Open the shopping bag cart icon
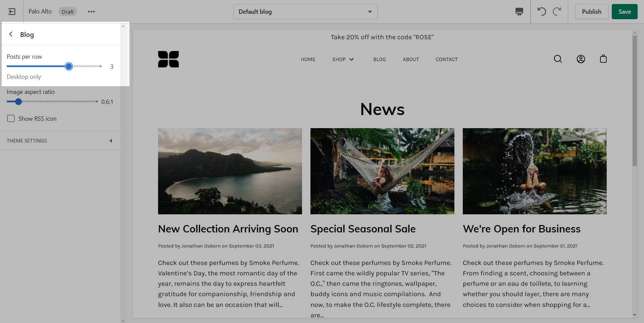Screen dimensions: 644x323 click(x=603, y=59)
